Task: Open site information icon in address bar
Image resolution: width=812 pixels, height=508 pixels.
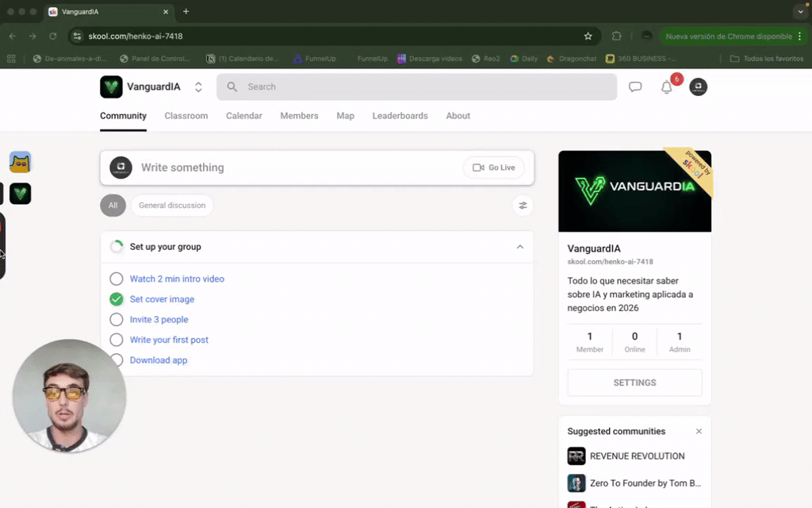Action: (x=77, y=37)
